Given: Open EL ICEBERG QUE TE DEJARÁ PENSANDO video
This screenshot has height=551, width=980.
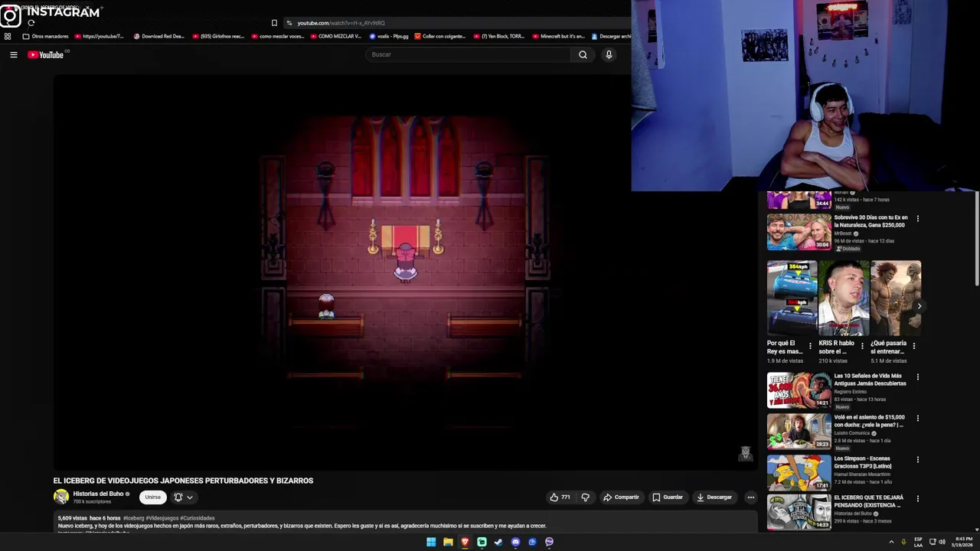Looking at the screenshot, I should (x=799, y=513).
